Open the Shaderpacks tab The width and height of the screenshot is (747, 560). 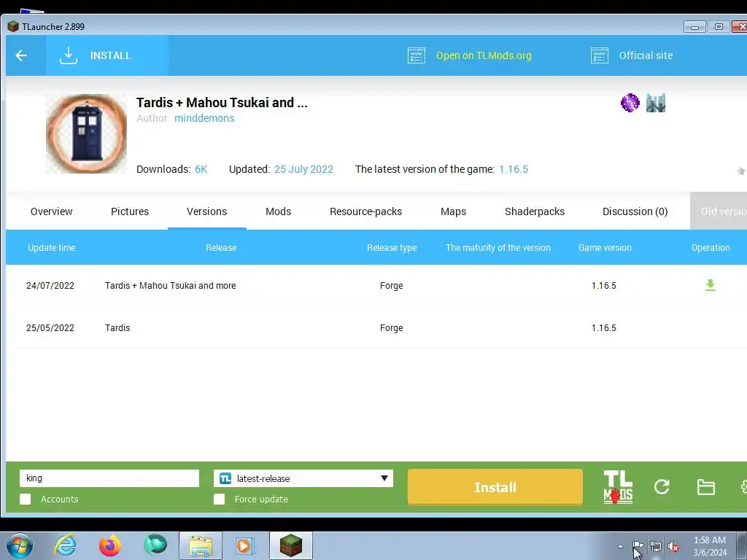(535, 211)
